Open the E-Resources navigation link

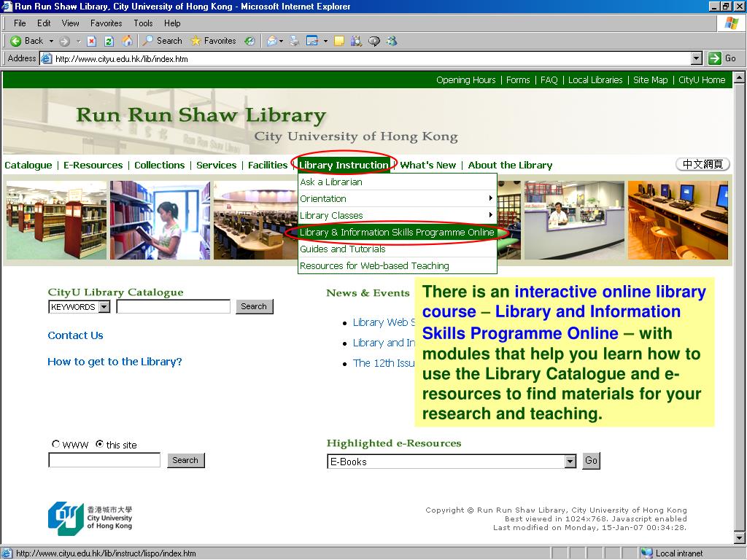click(x=93, y=166)
